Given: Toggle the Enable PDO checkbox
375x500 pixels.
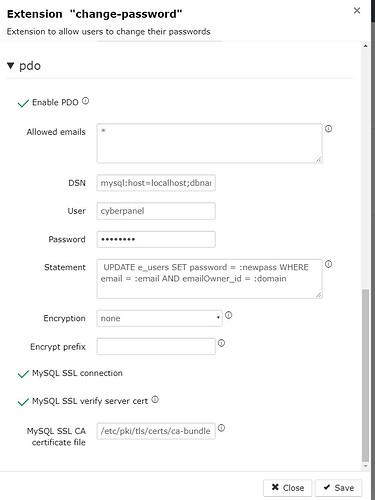Looking at the screenshot, I should [23, 103].
